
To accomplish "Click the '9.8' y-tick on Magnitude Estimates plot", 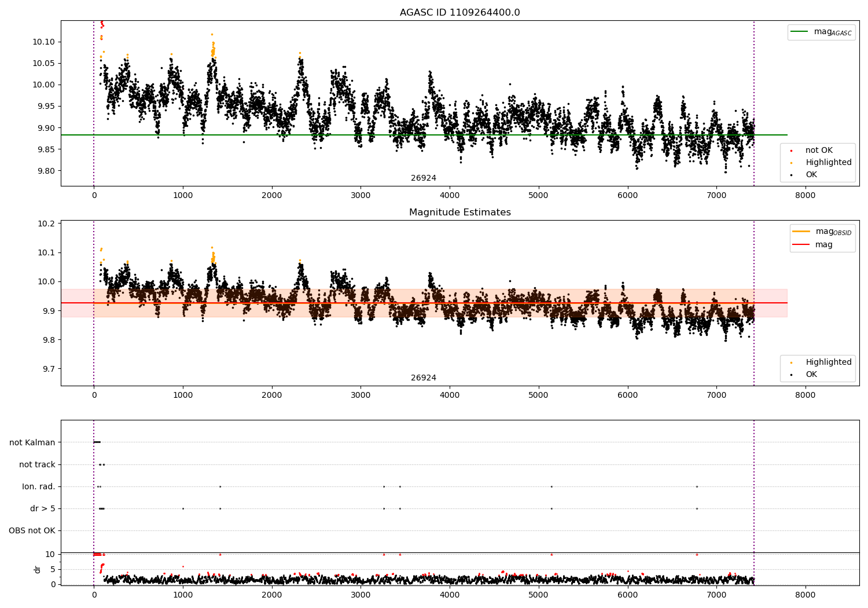I will pos(48,340).
